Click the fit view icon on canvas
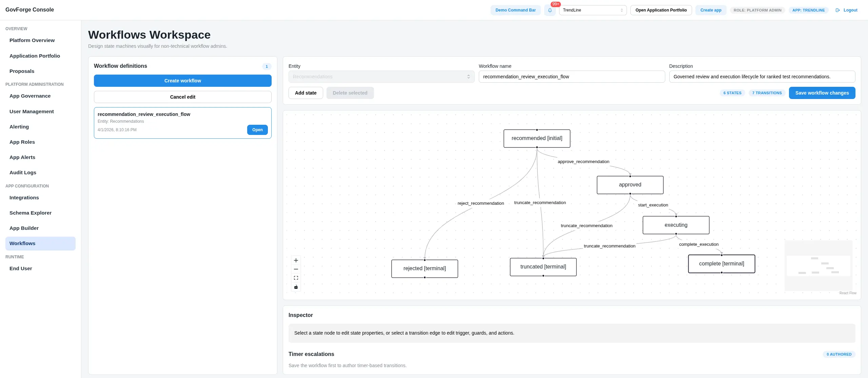Image resolution: width=868 pixels, height=378 pixels. click(296, 278)
